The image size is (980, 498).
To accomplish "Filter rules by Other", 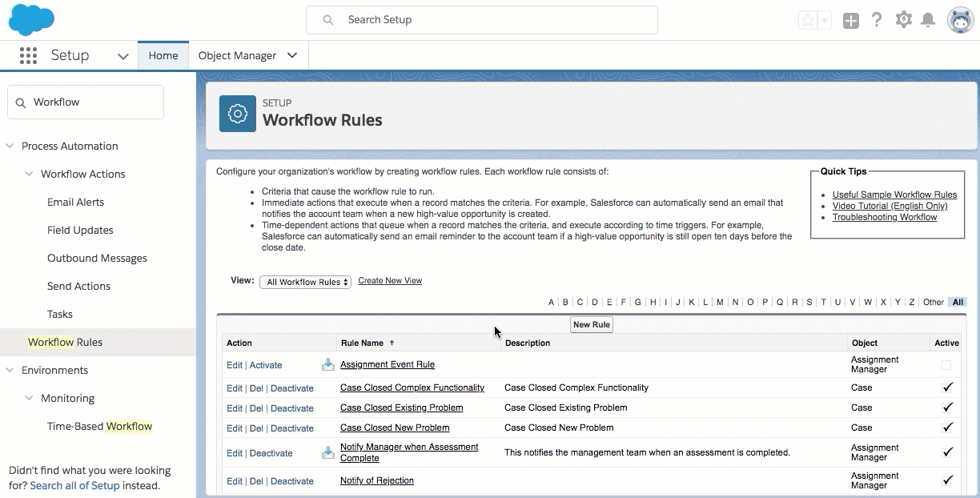I will (x=933, y=302).
